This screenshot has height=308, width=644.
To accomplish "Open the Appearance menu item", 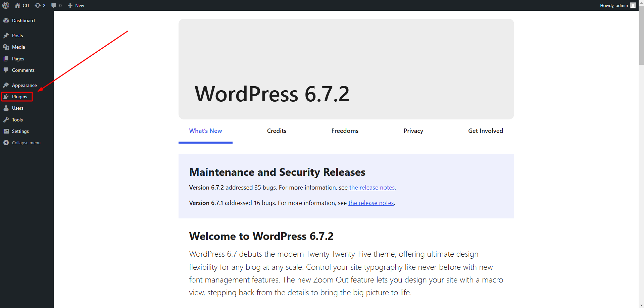I will [27, 85].
